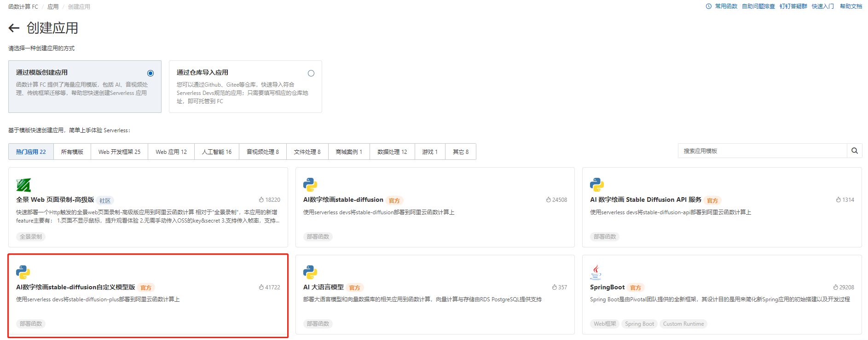
Task: Open 帮助文档 link
Action: point(851,6)
